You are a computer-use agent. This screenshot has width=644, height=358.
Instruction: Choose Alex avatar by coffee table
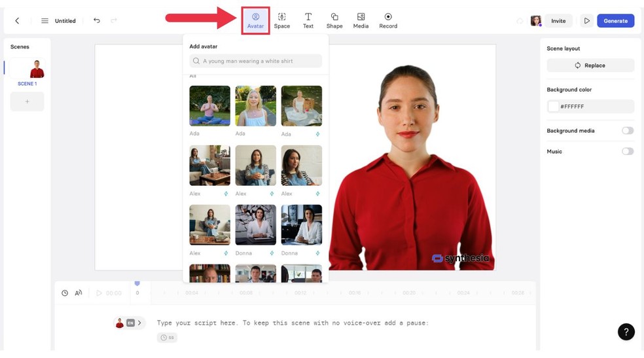[x=209, y=165]
